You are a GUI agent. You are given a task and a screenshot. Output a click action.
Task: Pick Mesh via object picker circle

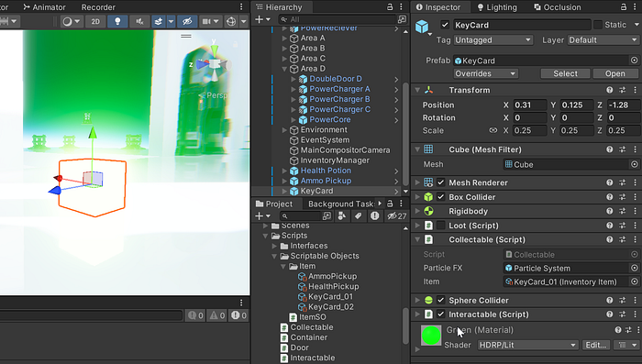pyautogui.click(x=634, y=165)
